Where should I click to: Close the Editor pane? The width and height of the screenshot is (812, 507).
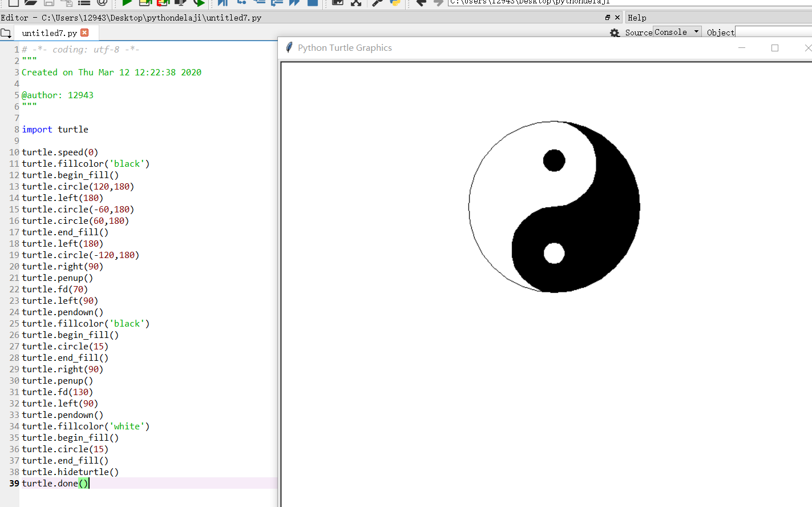pyautogui.click(x=617, y=18)
